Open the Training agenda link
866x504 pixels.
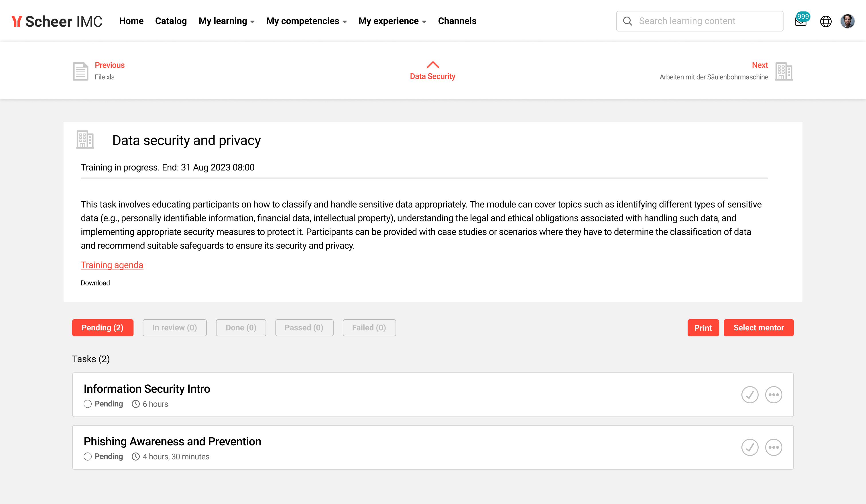pyautogui.click(x=112, y=265)
